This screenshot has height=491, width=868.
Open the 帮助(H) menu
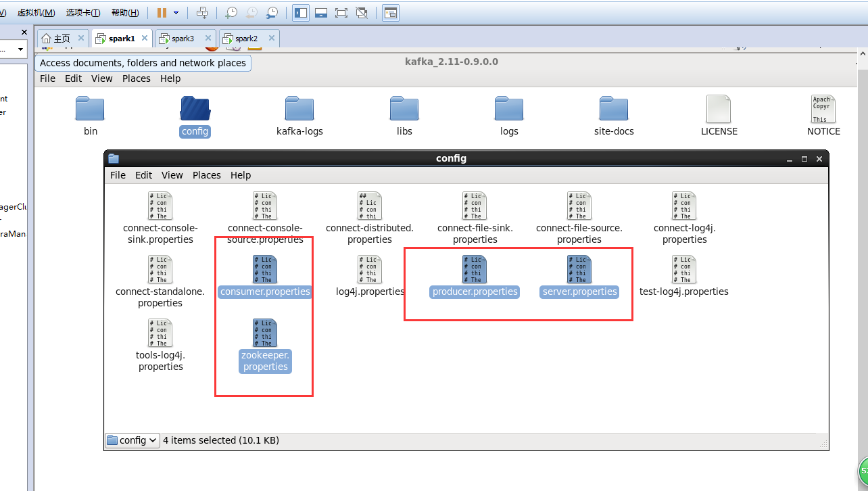pos(125,13)
